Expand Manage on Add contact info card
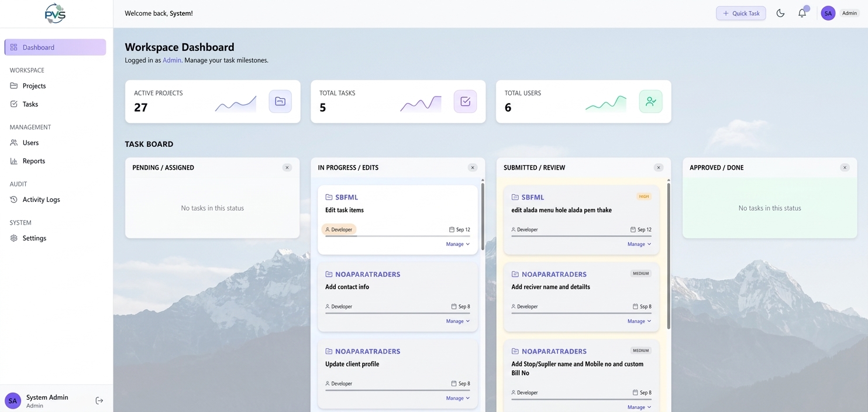This screenshot has width=868, height=412. click(458, 321)
